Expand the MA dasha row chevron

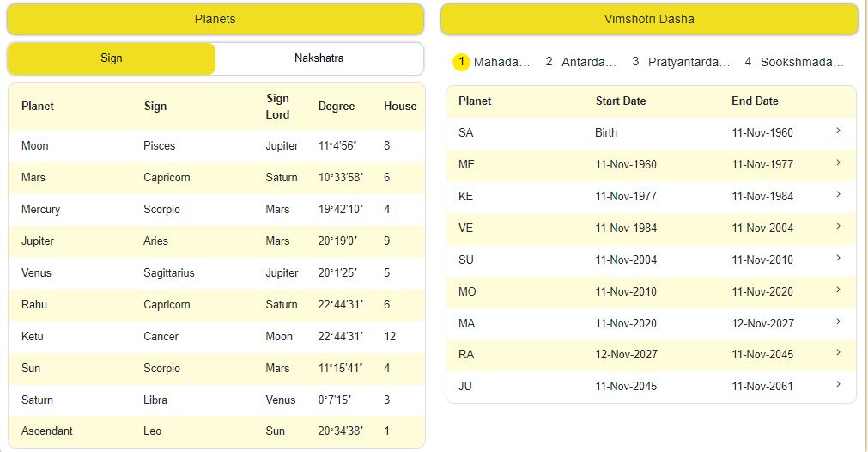pyautogui.click(x=838, y=321)
